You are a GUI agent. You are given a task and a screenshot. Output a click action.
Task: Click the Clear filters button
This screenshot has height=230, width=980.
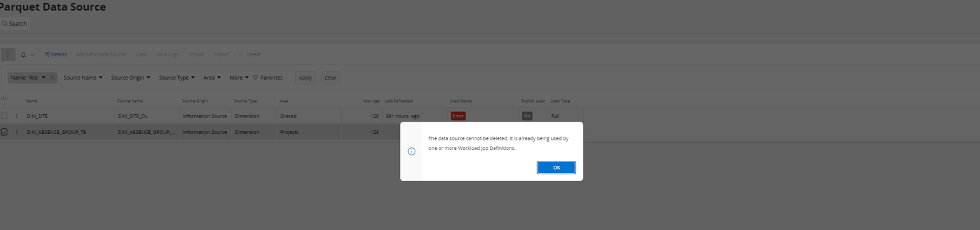330,78
